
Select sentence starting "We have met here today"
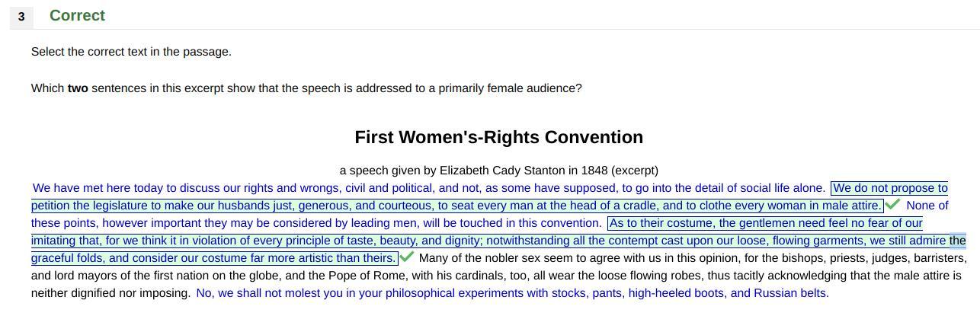click(x=428, y=188)
